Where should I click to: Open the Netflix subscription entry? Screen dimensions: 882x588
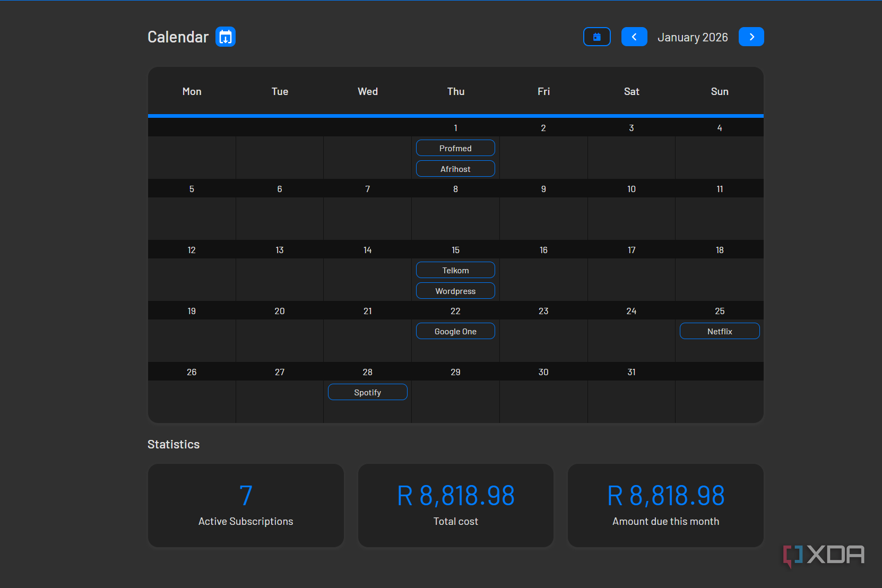(720, 331)
